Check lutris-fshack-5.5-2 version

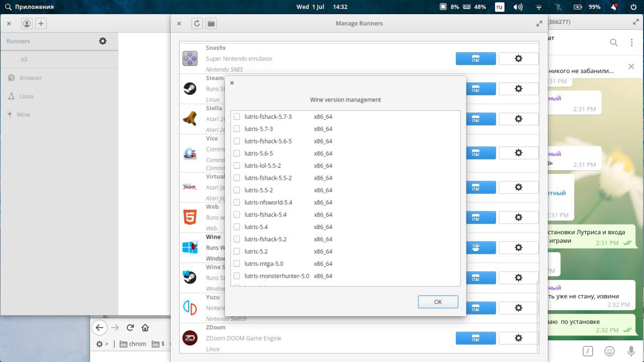click(x=236, y=178)
